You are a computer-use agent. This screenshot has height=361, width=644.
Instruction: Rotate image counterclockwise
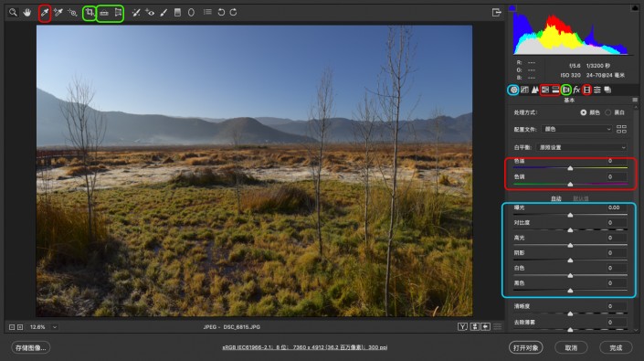tap(221, 12)
